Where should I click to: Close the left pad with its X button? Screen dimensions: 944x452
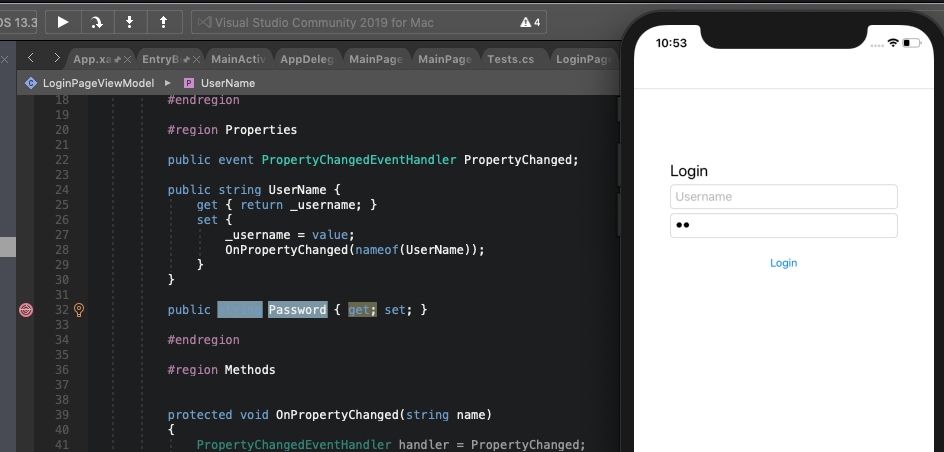click(x=4, y=59)
